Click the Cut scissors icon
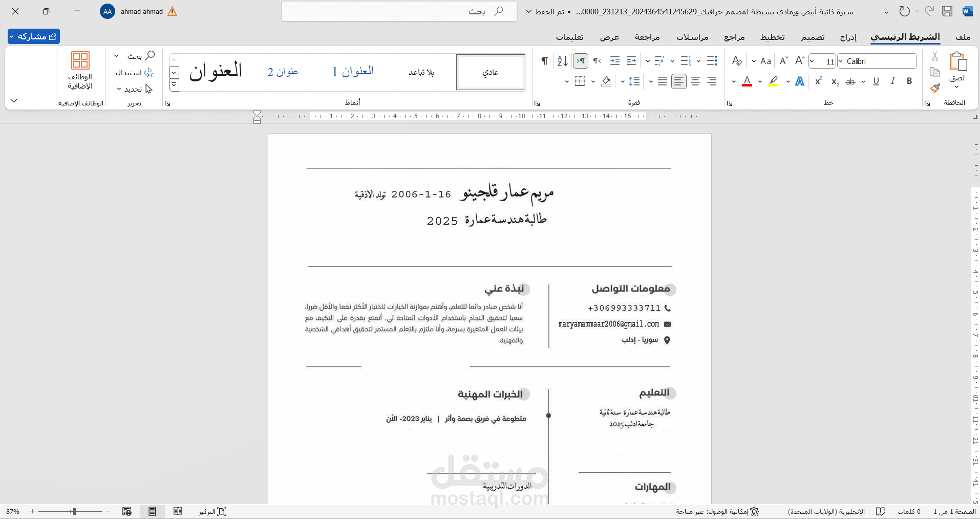Viewport: 980px width, 519px height. point(935,56)
